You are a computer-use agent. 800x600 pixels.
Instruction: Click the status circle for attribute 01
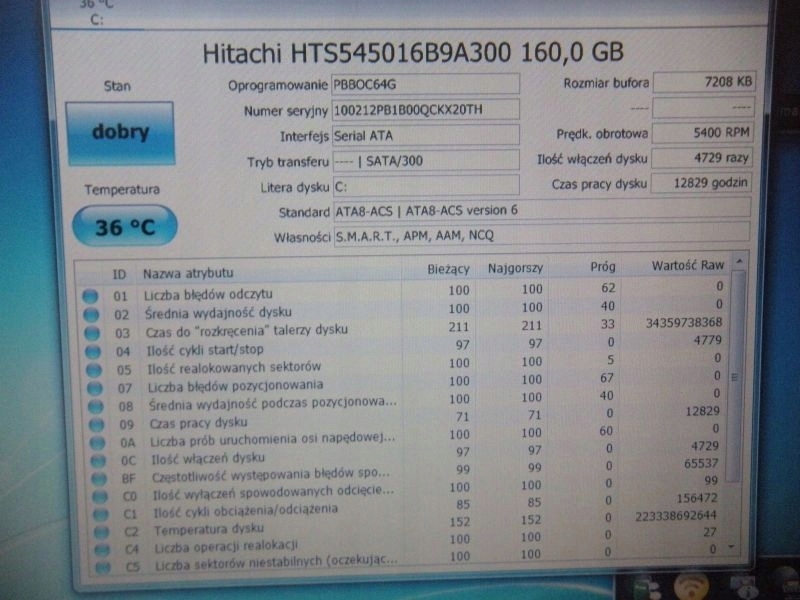[x=90, y=296]
